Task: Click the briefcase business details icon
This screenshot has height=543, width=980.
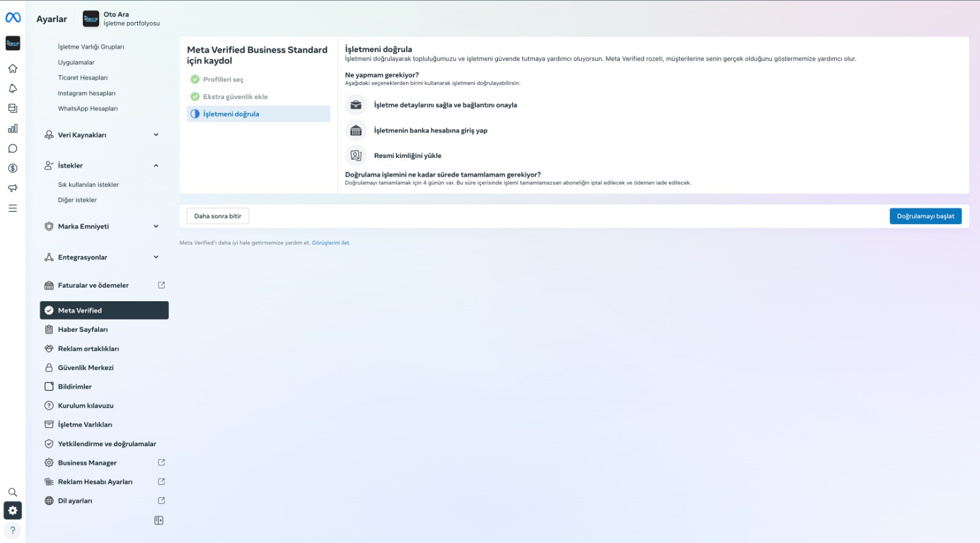Action: 356,105
